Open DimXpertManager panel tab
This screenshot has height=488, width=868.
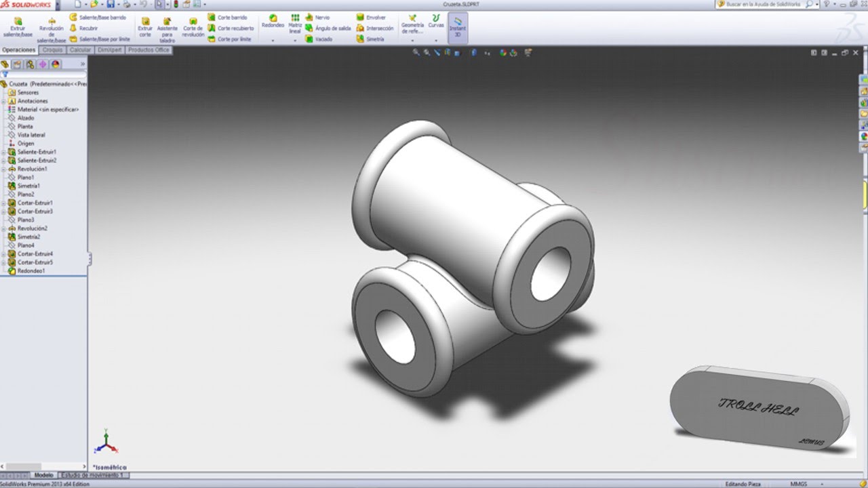43,64
